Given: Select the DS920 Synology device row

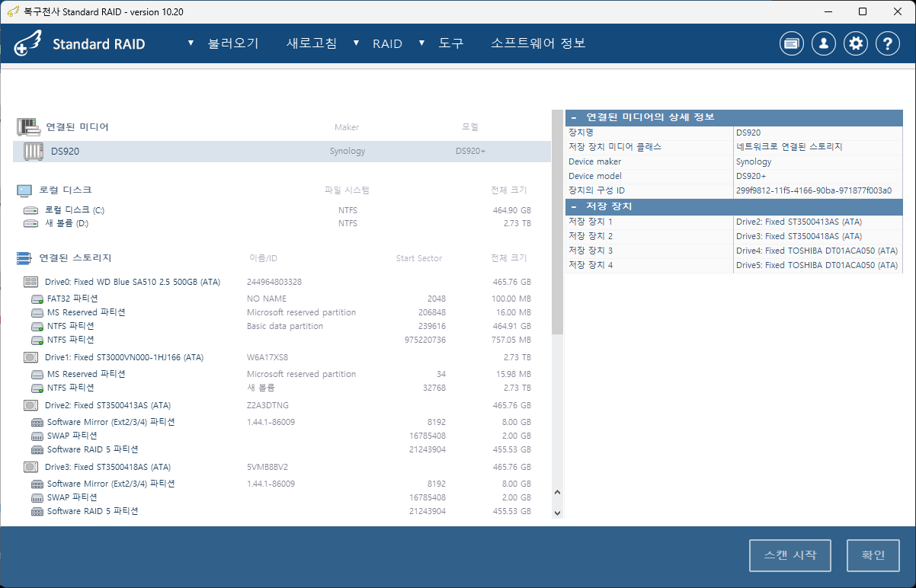Looking at the screenshot, I should (x=282, y=151).
